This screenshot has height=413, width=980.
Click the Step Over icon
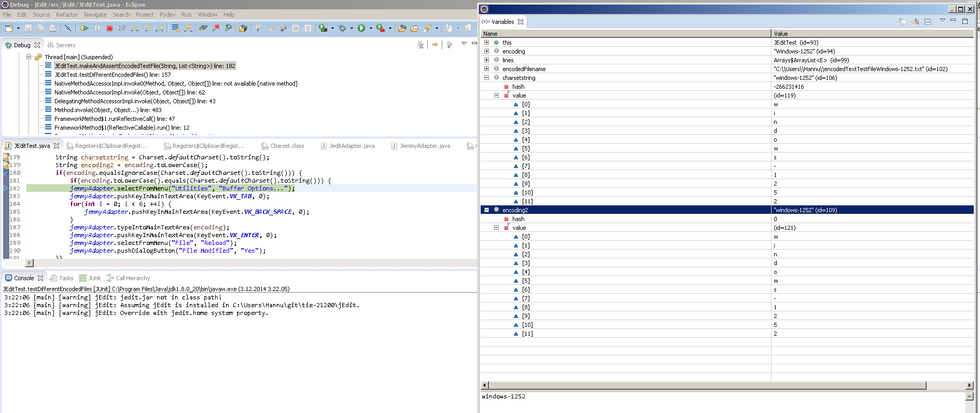[x=147, y=28]
